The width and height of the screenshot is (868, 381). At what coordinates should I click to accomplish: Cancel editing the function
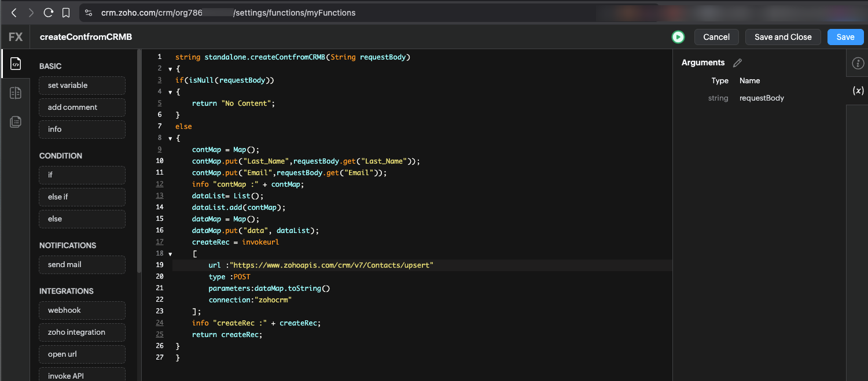(x=716, y=37)
